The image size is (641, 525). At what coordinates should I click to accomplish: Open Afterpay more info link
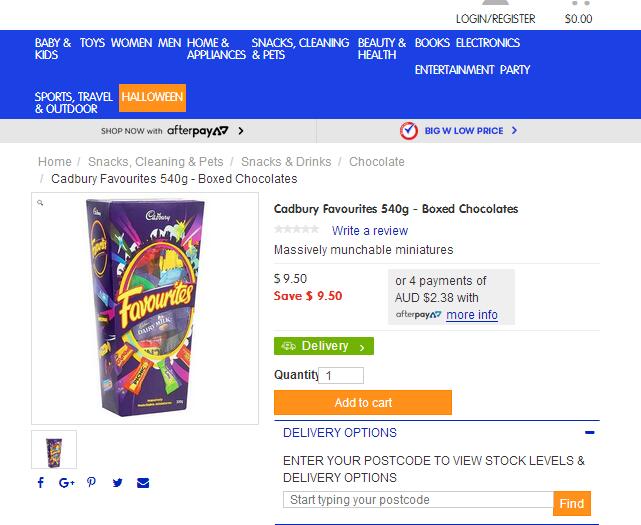[472, 315]
